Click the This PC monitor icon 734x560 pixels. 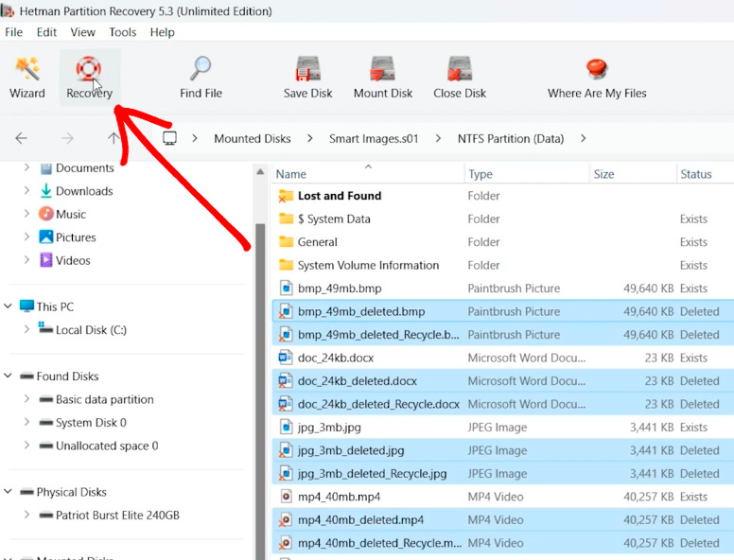pos(26,306)
